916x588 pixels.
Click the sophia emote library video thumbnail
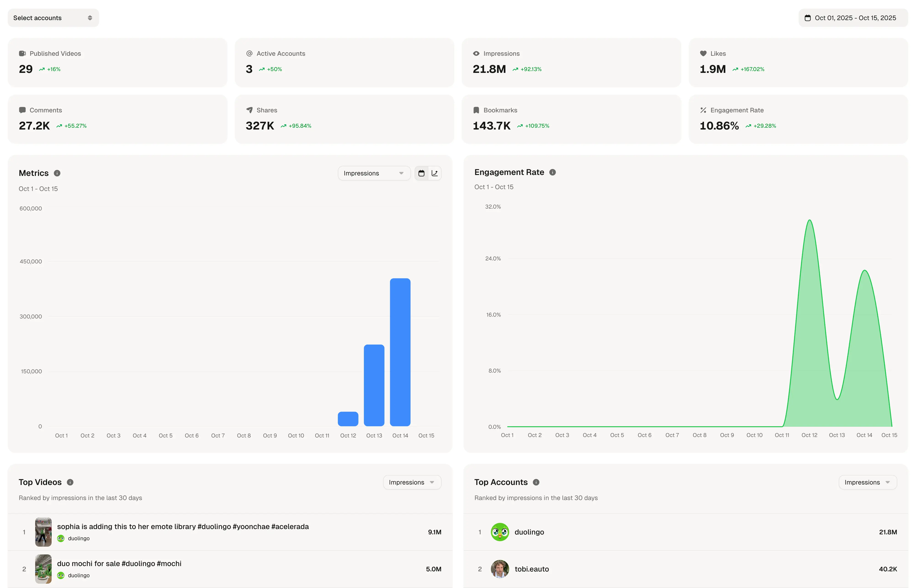pos(43,532)
